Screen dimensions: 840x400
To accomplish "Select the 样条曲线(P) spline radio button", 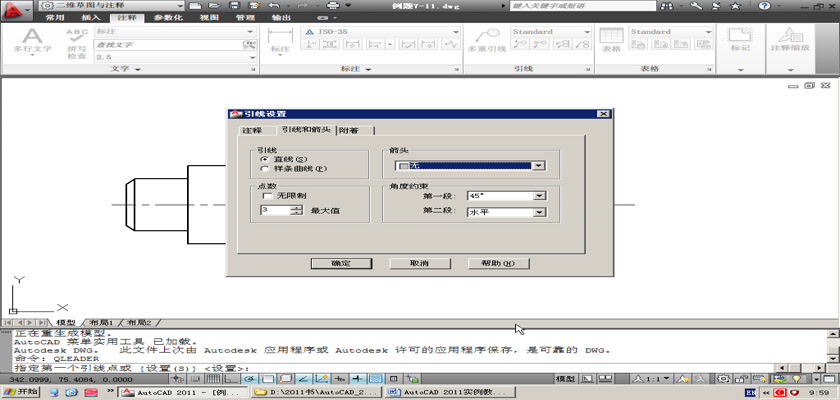I will pos(264,169).
